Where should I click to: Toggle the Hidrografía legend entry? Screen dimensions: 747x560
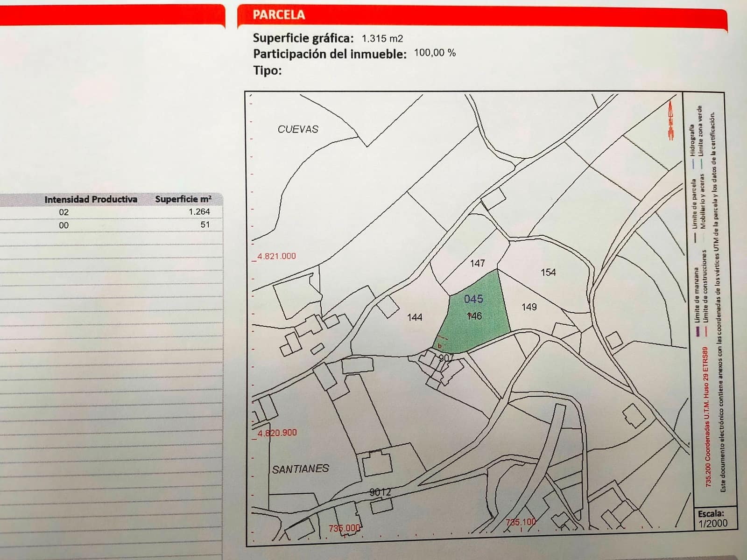[693, 140]
